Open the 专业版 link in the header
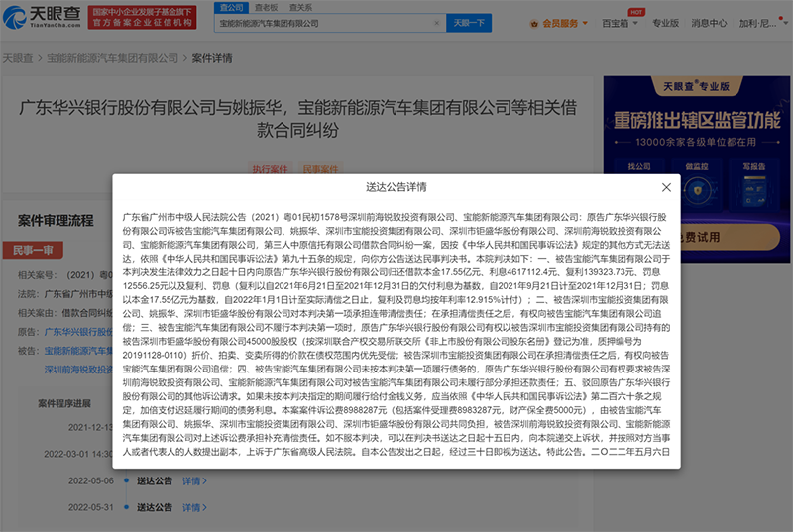 665,23
